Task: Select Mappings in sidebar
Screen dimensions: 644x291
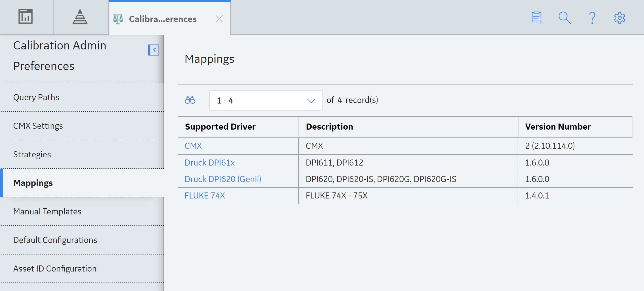Action: (x=82, y=183)
